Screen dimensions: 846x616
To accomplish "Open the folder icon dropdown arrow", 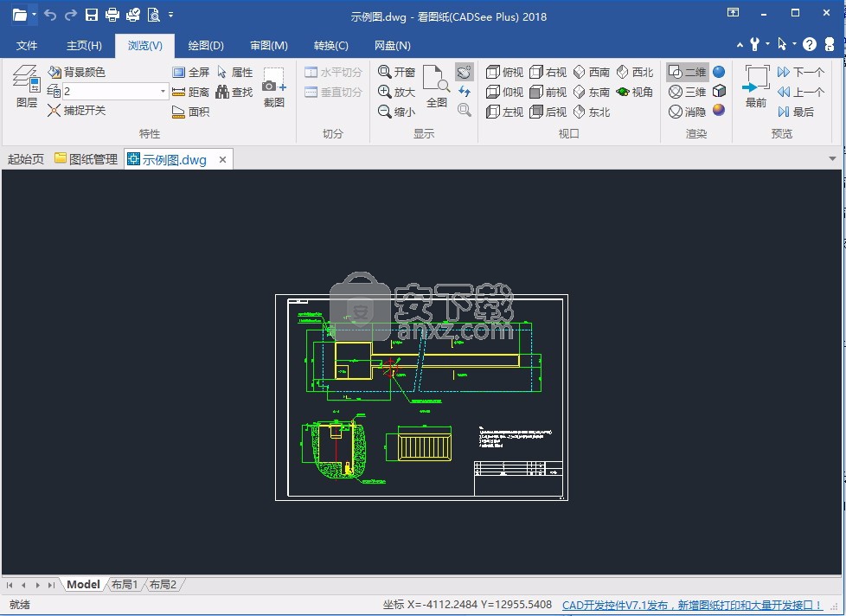I will click(x=34, y=15).
